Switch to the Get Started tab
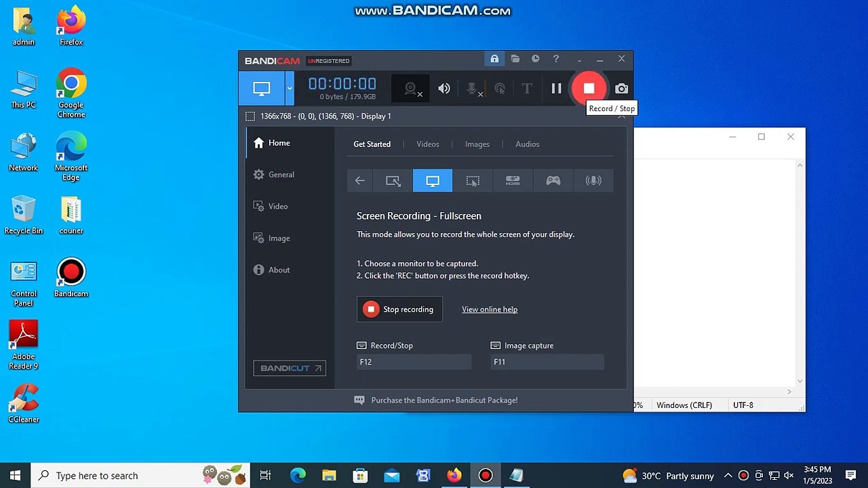 [x=372, y=144]
